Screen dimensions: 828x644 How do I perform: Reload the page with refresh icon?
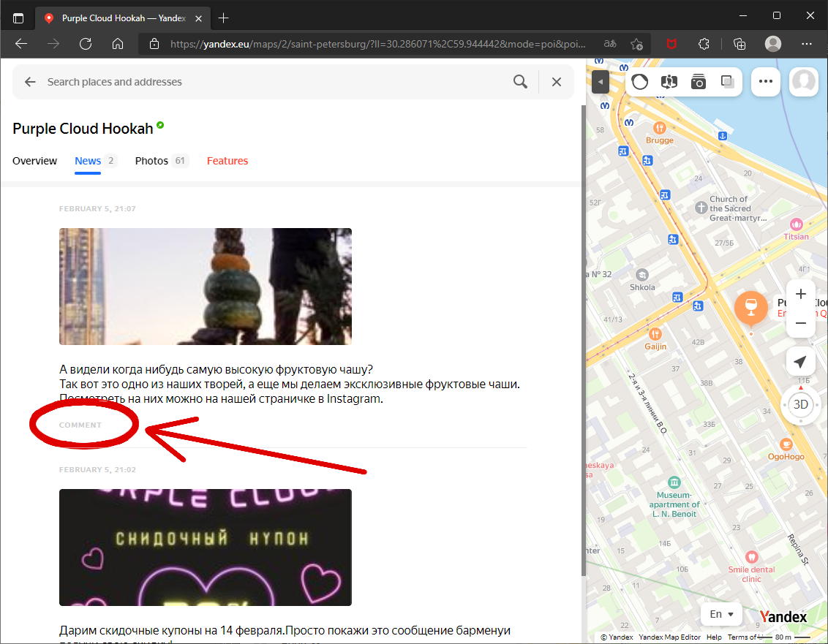point(86,44)
